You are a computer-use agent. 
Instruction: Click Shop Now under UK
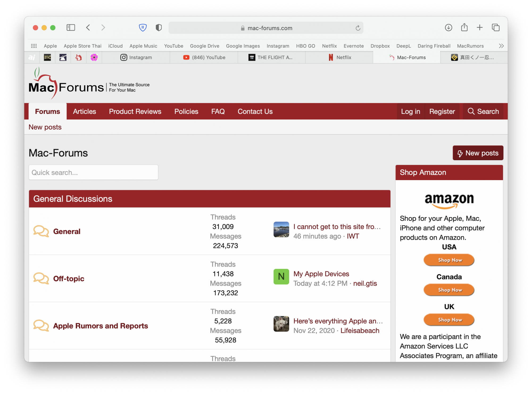click(x=449, y=320)
